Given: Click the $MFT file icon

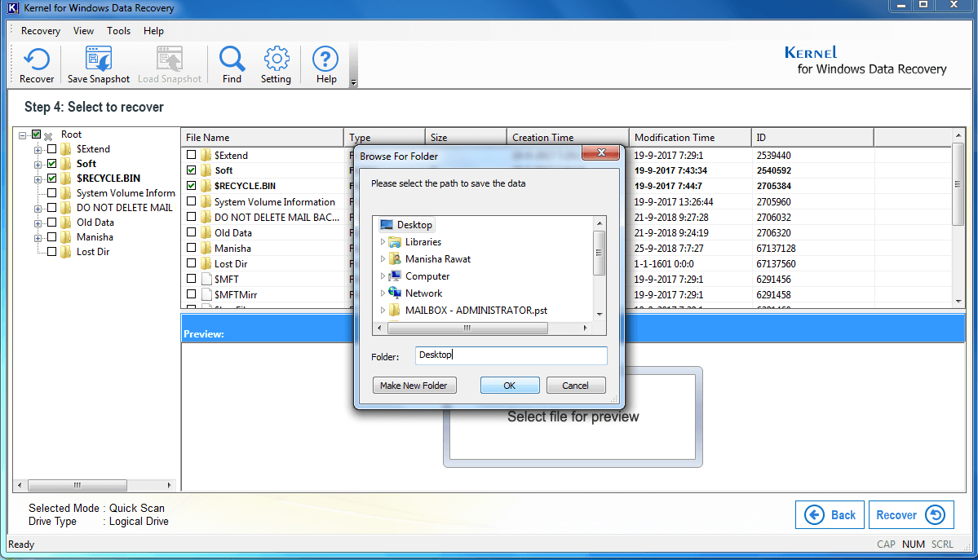Looking at the screenshot, I should point(206,279).
